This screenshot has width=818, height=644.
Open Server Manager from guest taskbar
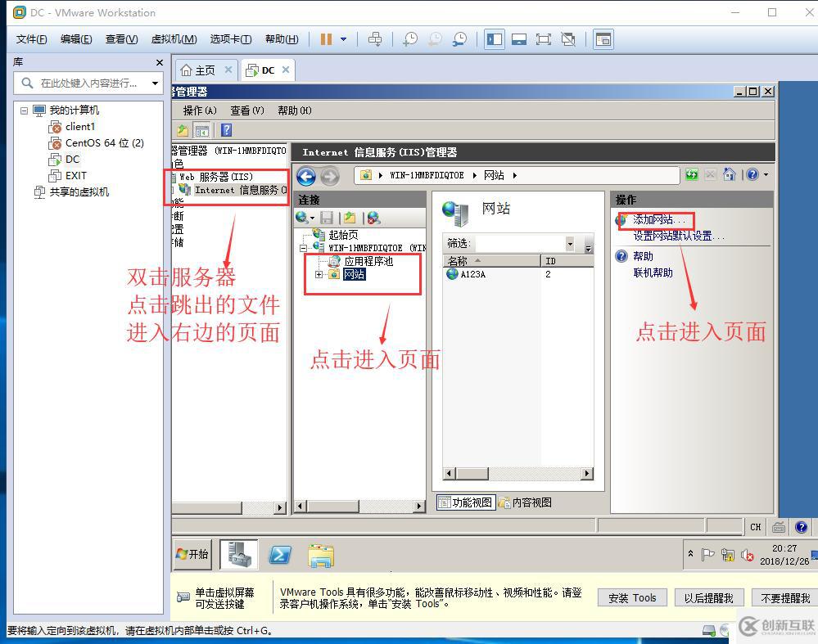[239, 554]
